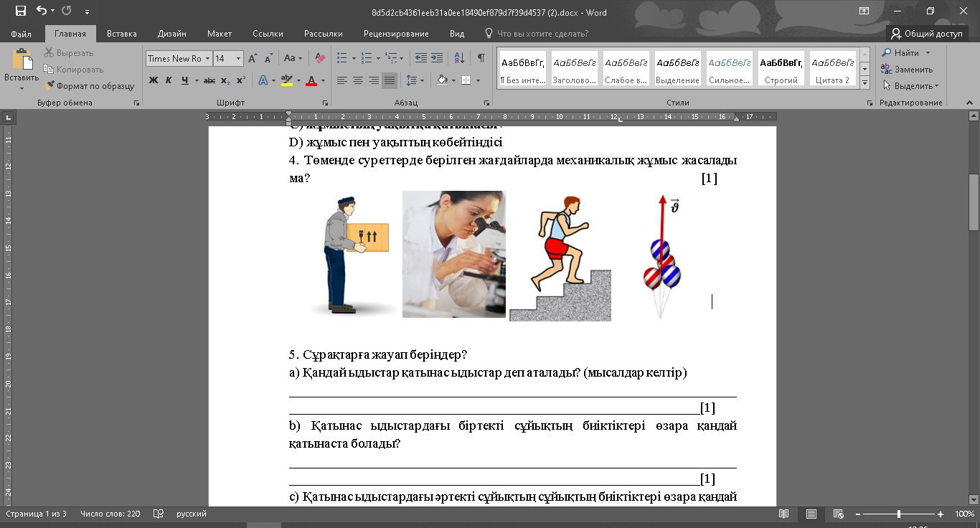The height and width of the screenshot is (528, 980).
Task: Apply strikethrough (abc) formatting
Action: point(209,80)
